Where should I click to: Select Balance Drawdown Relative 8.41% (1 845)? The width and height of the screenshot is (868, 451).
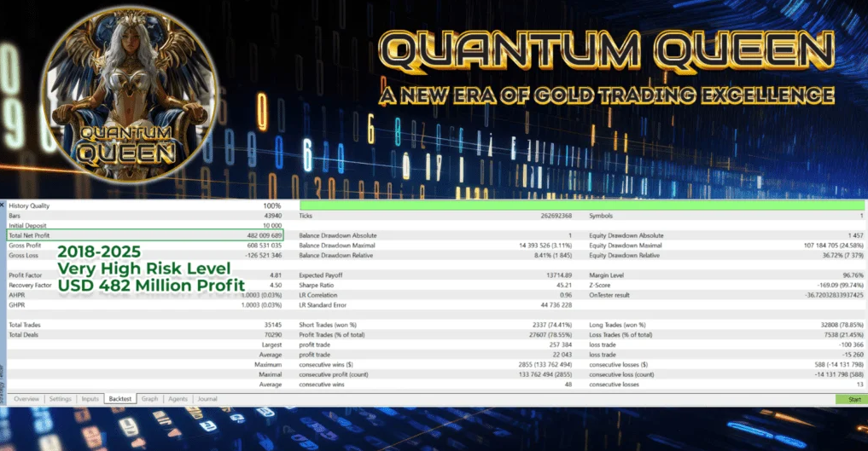pos(553,256)
